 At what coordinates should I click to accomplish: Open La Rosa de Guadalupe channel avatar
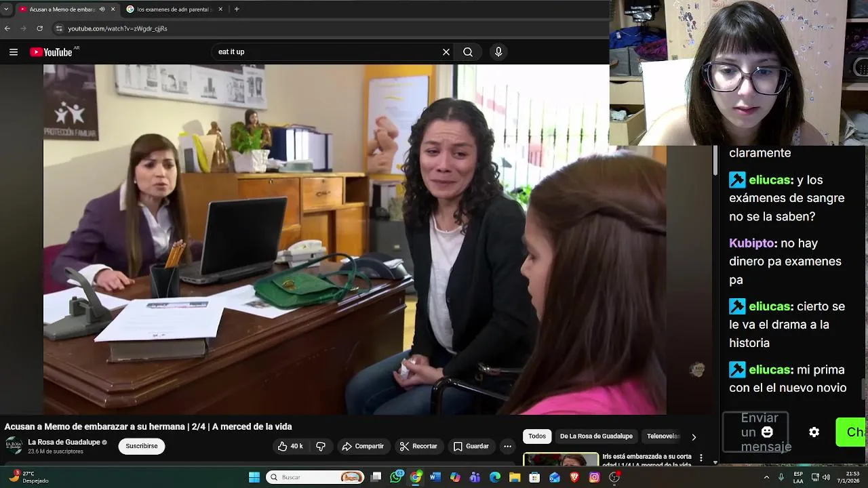pyautogui.click(x=14, y=445)
